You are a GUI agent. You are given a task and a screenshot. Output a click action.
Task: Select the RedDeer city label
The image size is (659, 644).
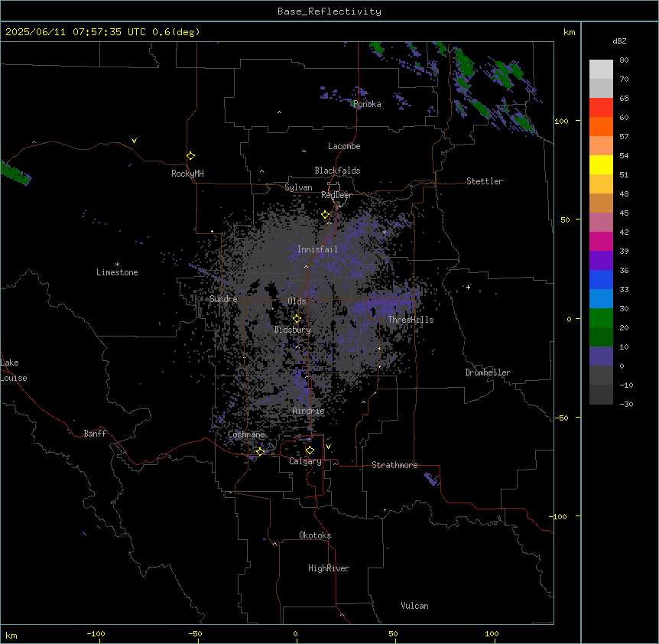pos(336,195)
